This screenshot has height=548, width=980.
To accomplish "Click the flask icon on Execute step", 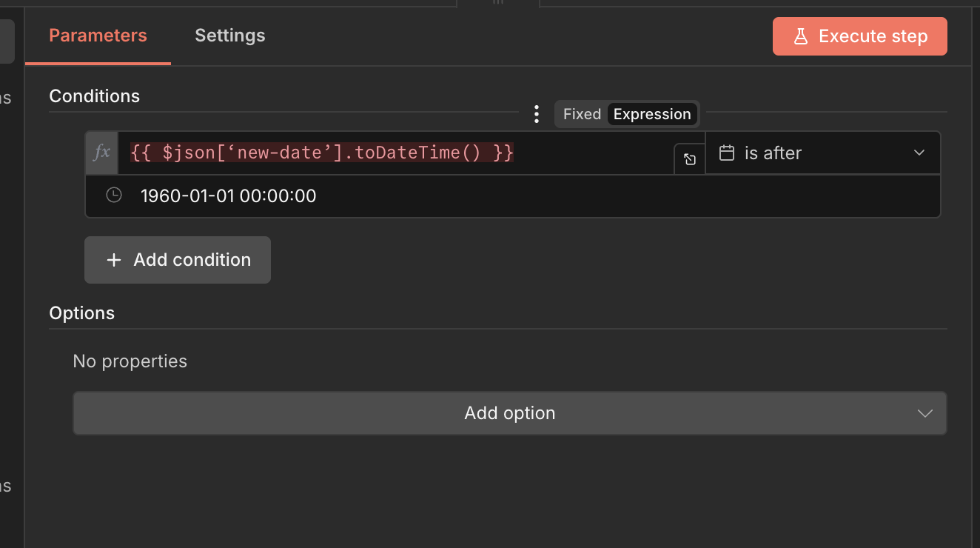I will 800,36.
